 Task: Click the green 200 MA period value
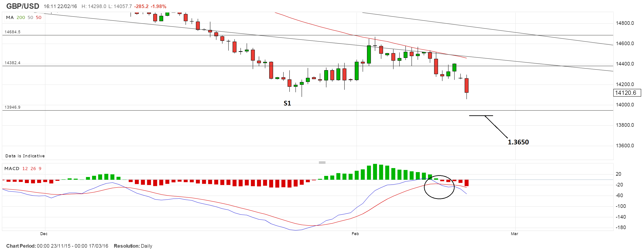[21, 17]
